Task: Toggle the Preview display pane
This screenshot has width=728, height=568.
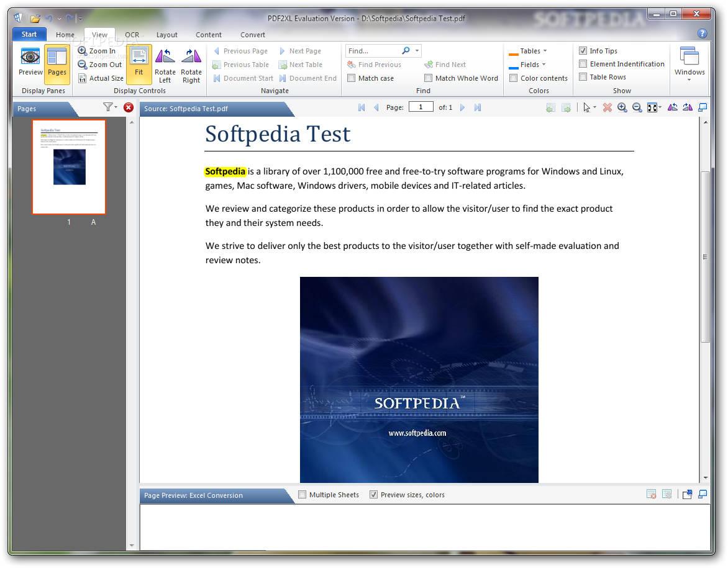Action: [30, 62]
